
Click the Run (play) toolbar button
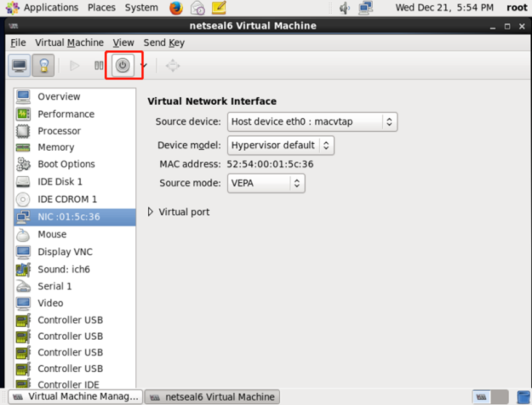click(74, 65)
